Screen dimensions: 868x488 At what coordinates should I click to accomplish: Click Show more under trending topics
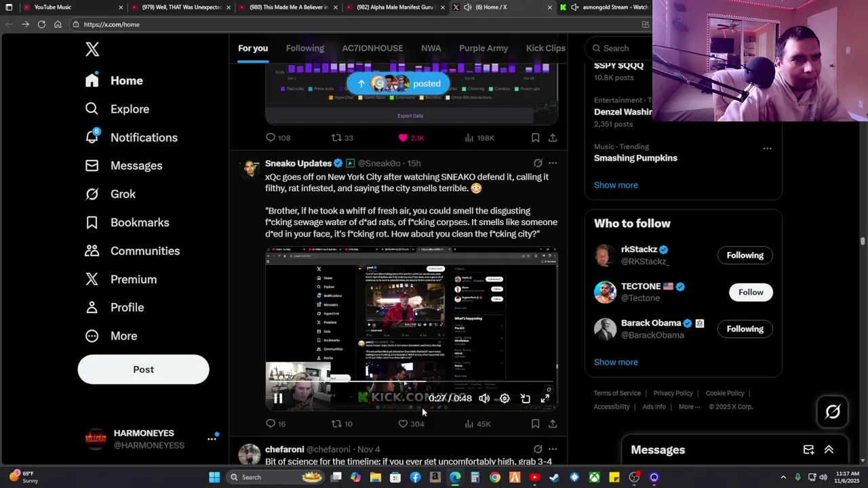pos(616,185)
